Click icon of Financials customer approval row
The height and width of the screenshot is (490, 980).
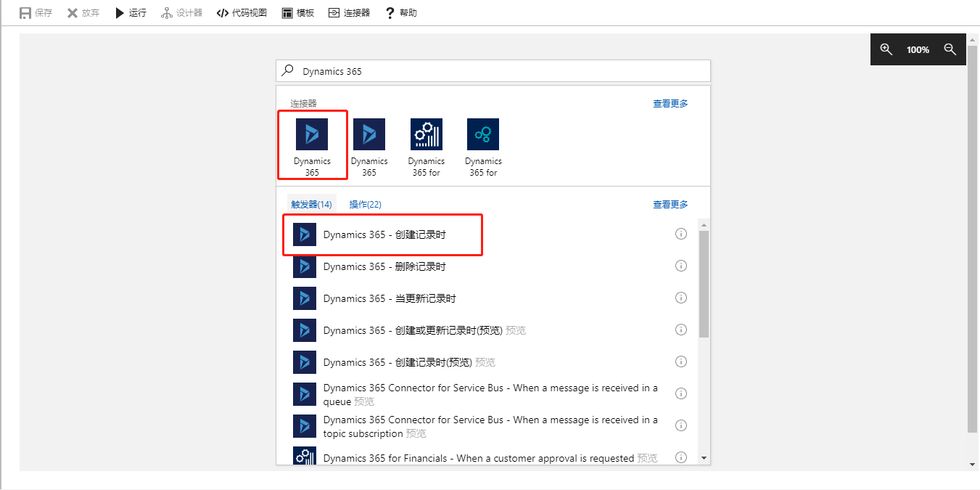pos(305,456)
